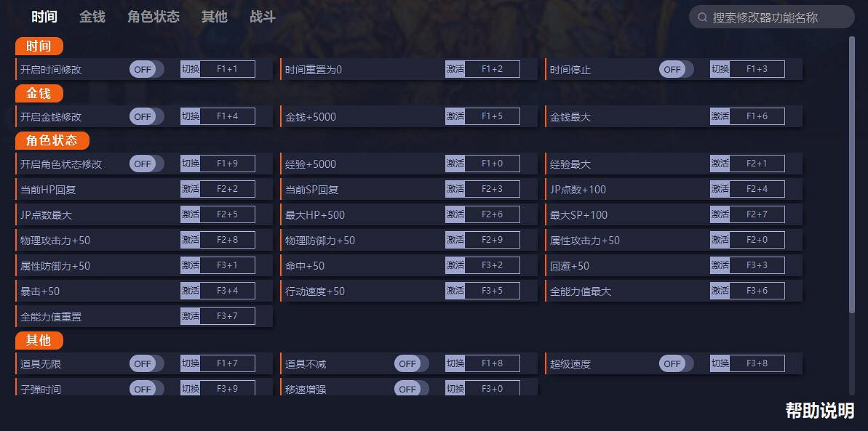Open the 帮助说明 link
Screen dimensions: 868x431
(819, 411)
